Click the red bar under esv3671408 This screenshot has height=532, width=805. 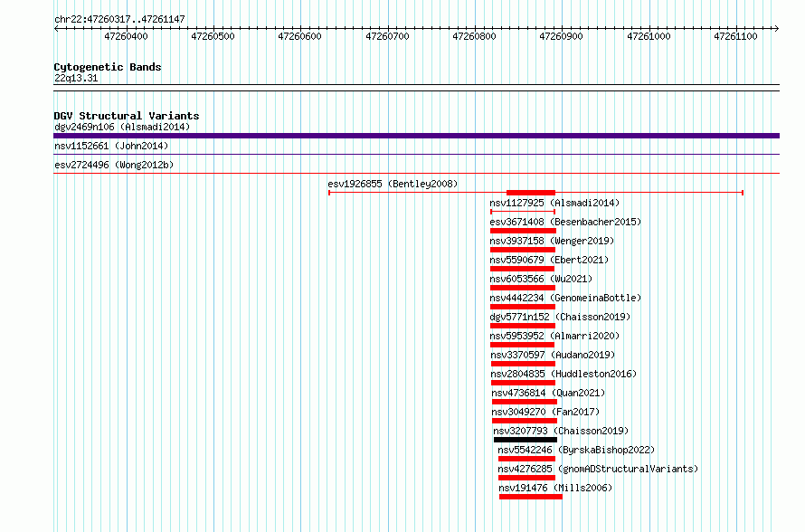click(x=523, y=231)
